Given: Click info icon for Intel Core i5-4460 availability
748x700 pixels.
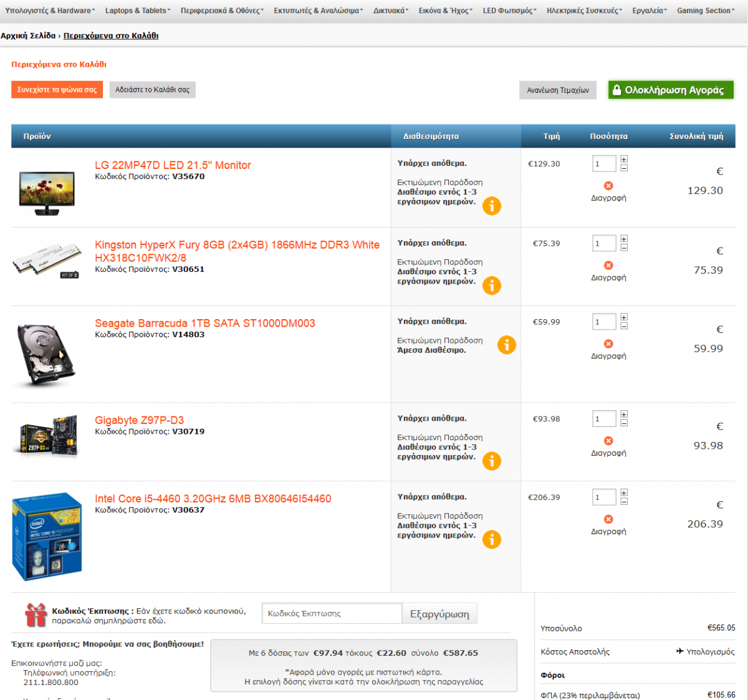Looking at the screenshot, I should pos(492,539).
